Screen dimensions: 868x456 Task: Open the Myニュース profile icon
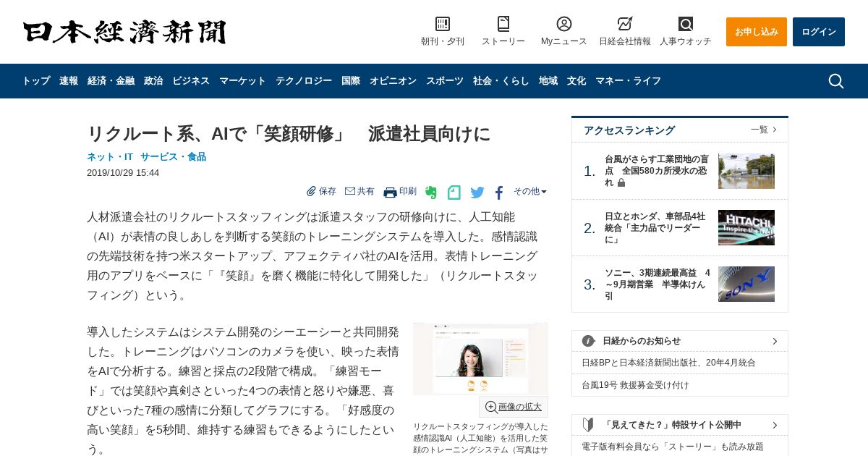click(x=564, y=25)
